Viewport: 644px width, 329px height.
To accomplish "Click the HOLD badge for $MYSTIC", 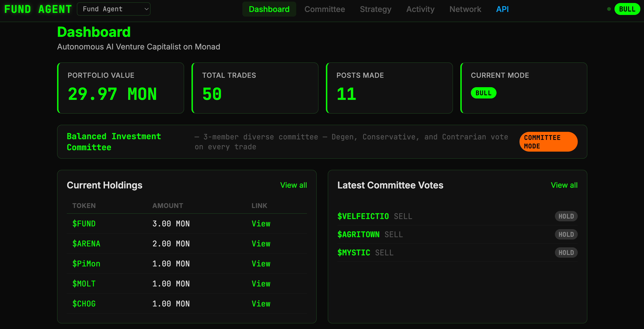I will (x=566, y=253).
